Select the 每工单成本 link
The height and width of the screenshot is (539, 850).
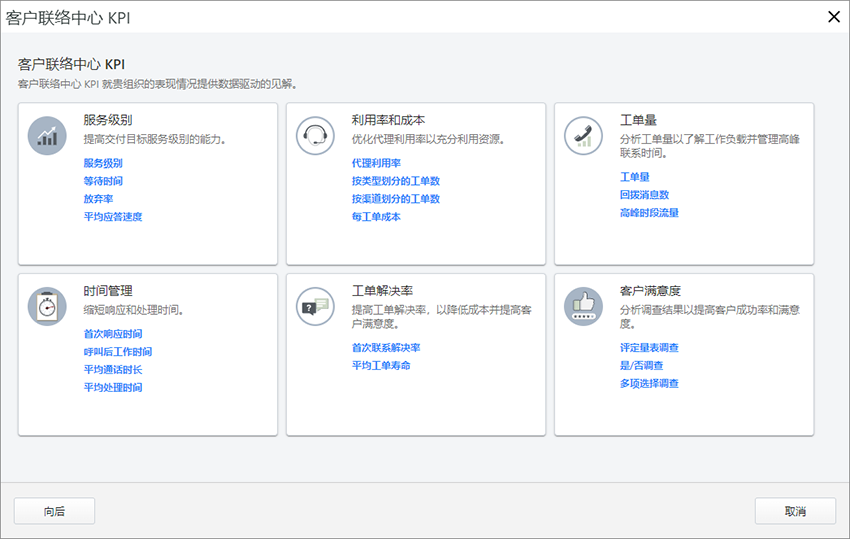(x=376, y=217)
